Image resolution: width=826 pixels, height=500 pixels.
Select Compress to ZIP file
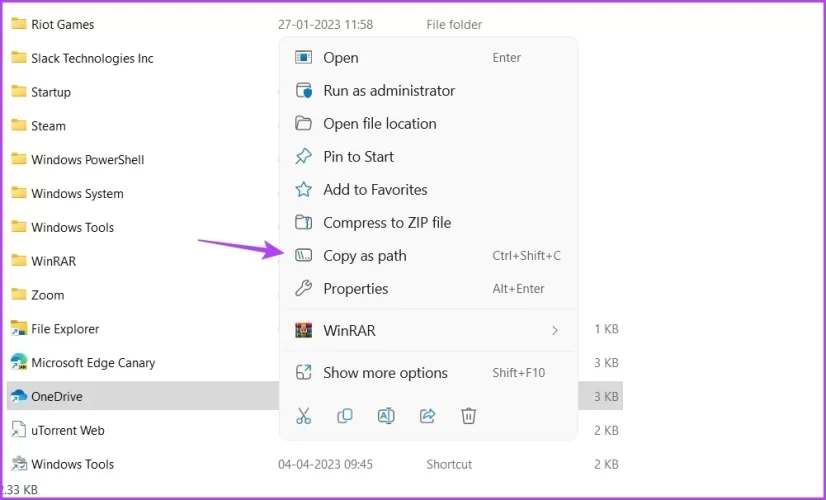point(386,223)
